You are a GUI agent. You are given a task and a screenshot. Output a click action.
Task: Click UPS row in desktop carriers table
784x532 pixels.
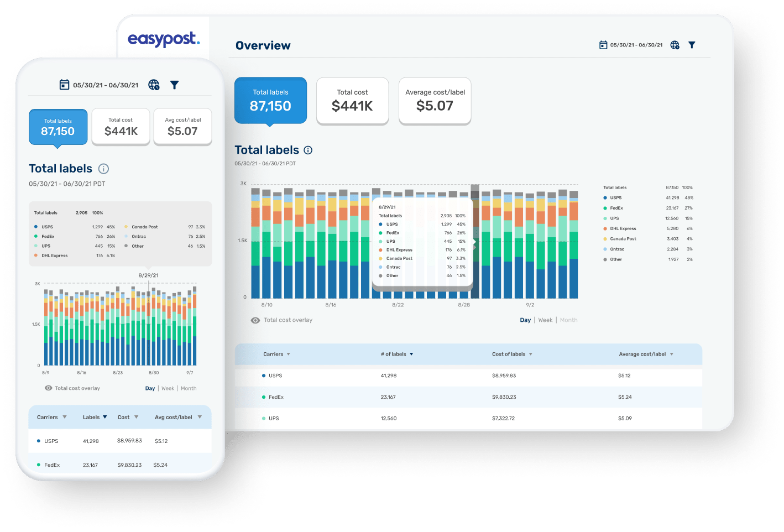(x=468, y=419)
